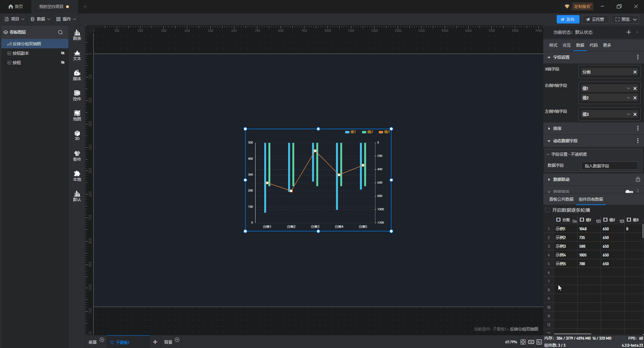Viewport: 644px width, 348px height.
Task: Expand the 排序 section
Action: coord(549,129)
